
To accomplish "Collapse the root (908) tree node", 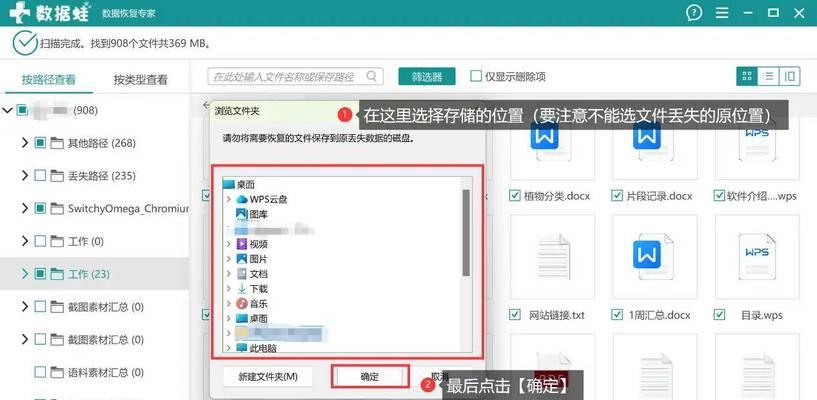I will click(x=7, y=110).
